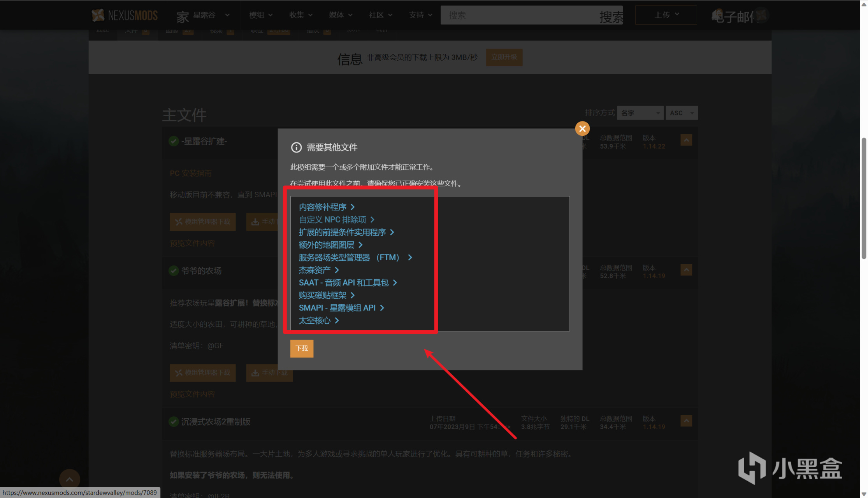Click 模组管理器下载 under 星露谷扩建

pyautogui.click(x=203, y=222)
